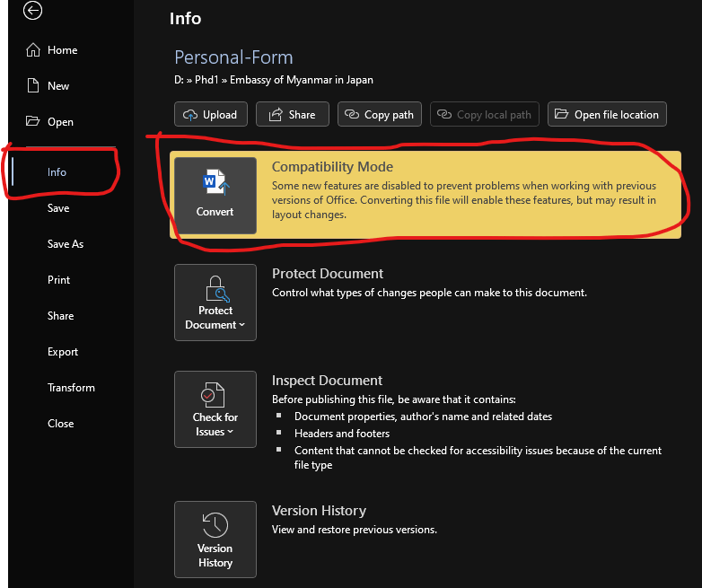Click 'Control what types of changes' text
Image resolution: width=702 pixels, height=588 pixels.
click(429, 293)
